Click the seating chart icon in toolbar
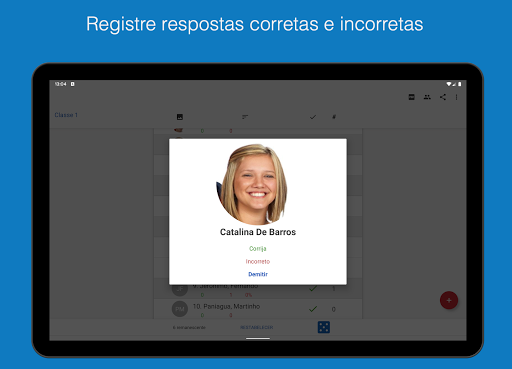The width and height of the screenshot is (512, 369). click(412, 97)
